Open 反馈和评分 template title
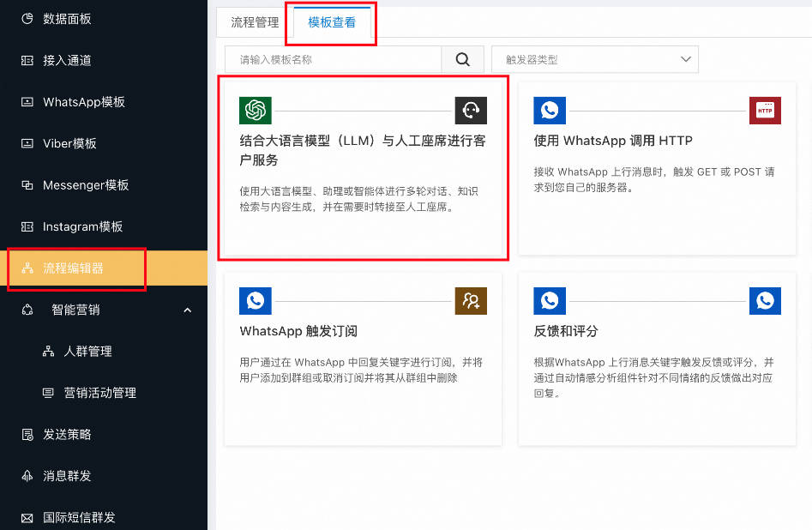This screenshot has height=530, width=812. (566, 332)
